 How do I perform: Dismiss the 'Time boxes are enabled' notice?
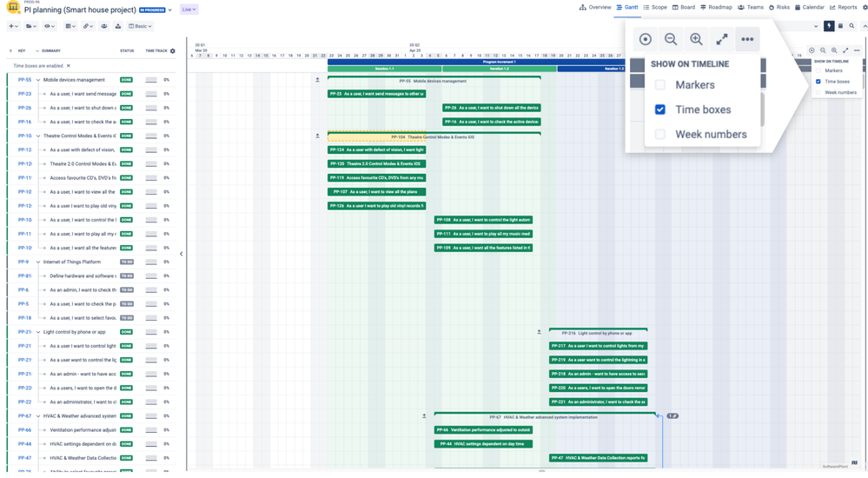(x=69, y=66)
